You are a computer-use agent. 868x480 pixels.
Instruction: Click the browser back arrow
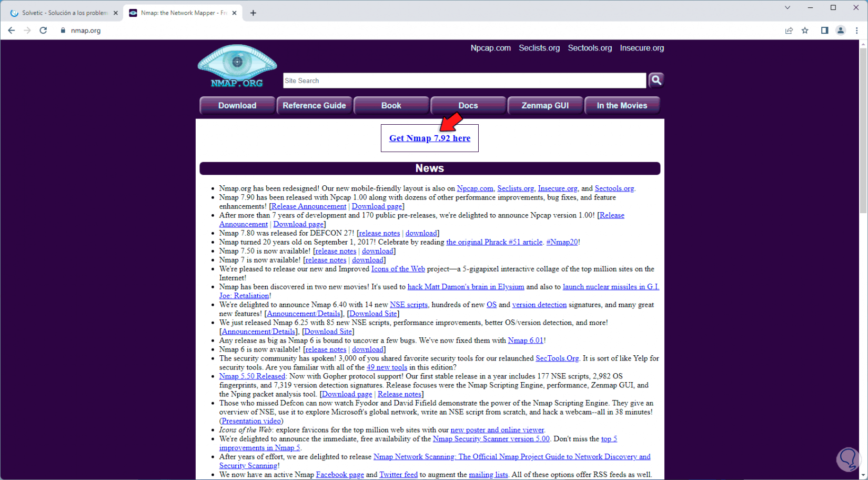click(11, 31)
